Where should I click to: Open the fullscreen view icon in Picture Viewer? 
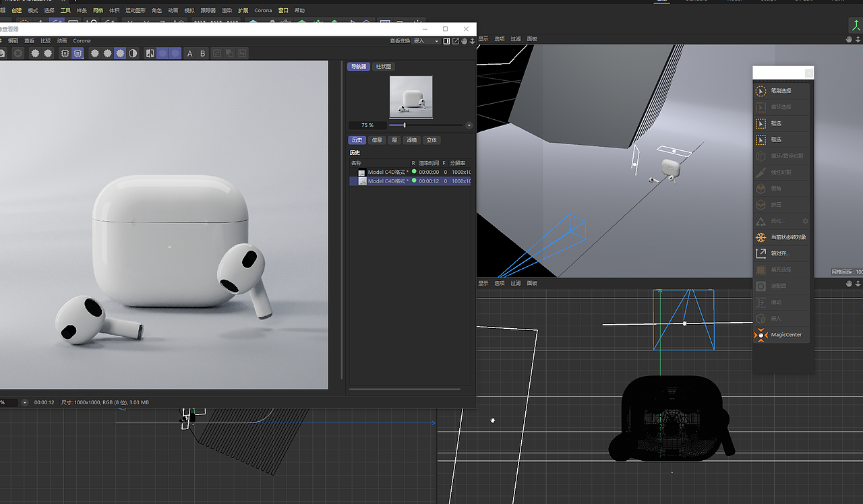pyautogui.click(x=455, y=40)
